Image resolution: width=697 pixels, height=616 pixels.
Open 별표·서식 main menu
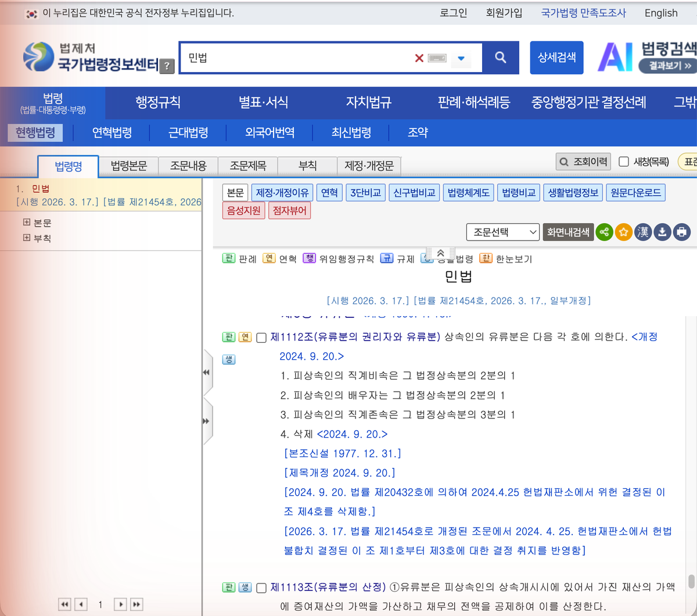coord(263,103)
